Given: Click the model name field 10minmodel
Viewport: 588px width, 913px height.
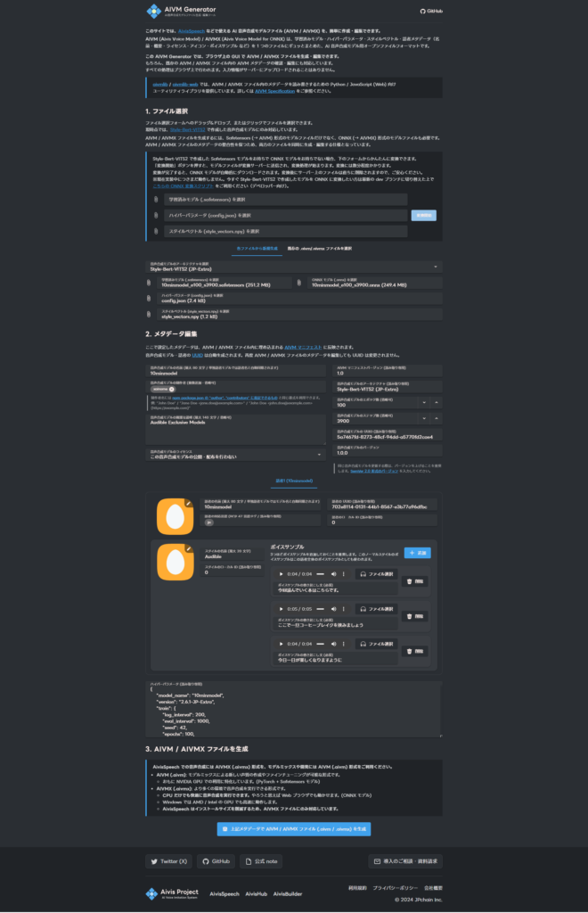Looking at the screenshot, I should click(235, 371).
